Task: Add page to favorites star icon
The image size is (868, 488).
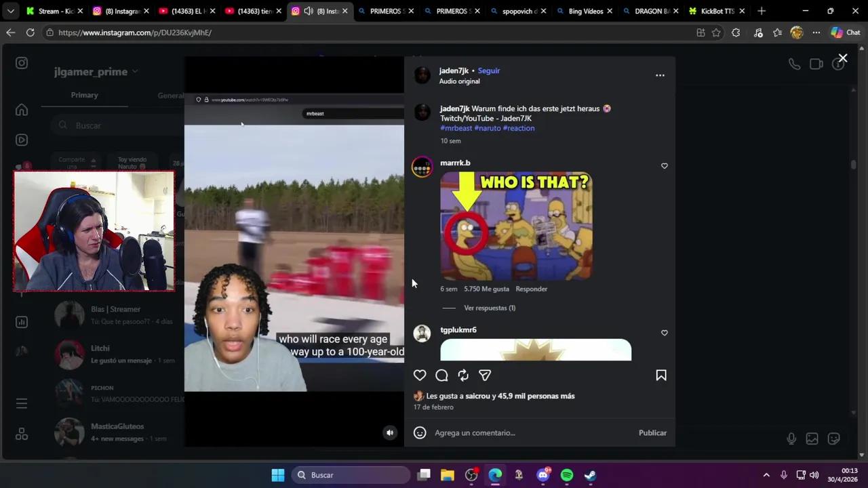Action: tap(716, 33)
